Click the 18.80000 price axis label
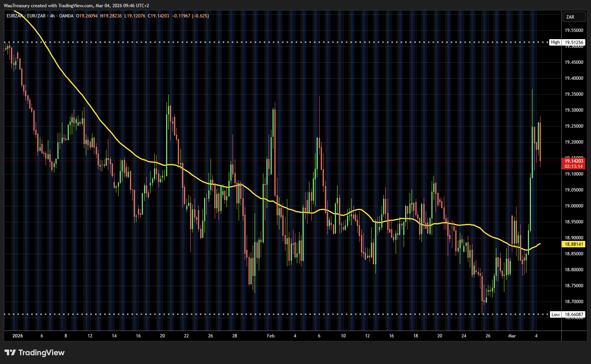 coord(574,270)
